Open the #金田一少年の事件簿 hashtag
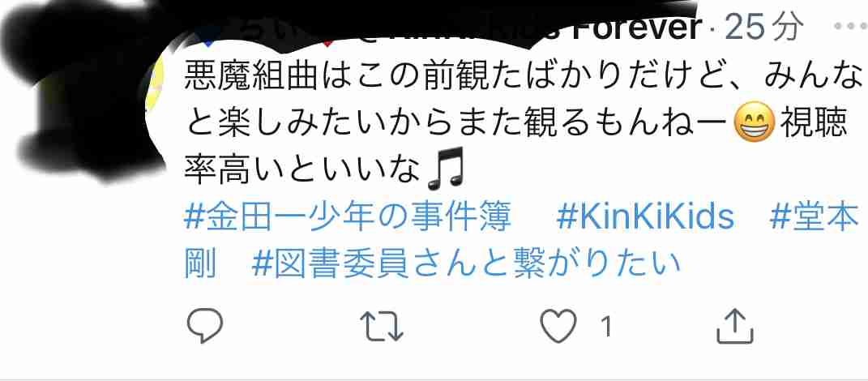868x381 pixels. click(347, 217)
